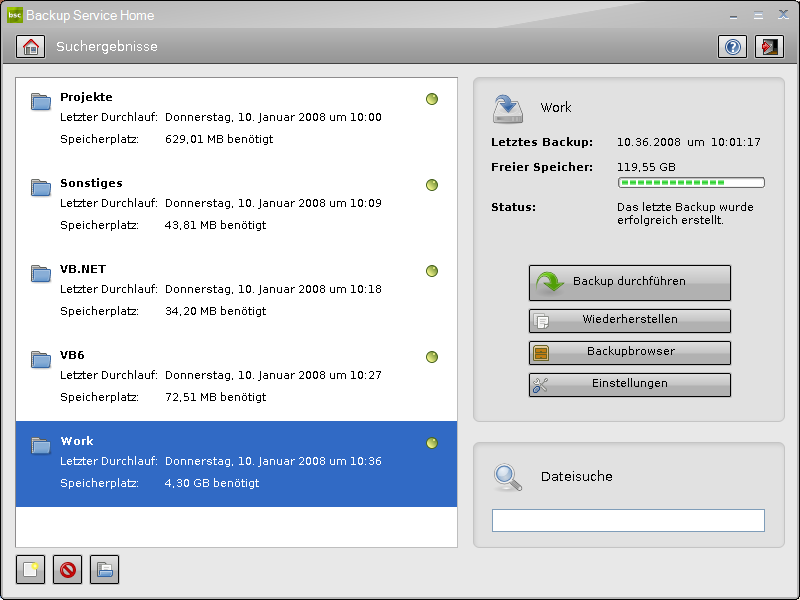Viewport: 800px width, 600px height.
Task: Click the exit door icon
Action: click(x=769, y=47)
